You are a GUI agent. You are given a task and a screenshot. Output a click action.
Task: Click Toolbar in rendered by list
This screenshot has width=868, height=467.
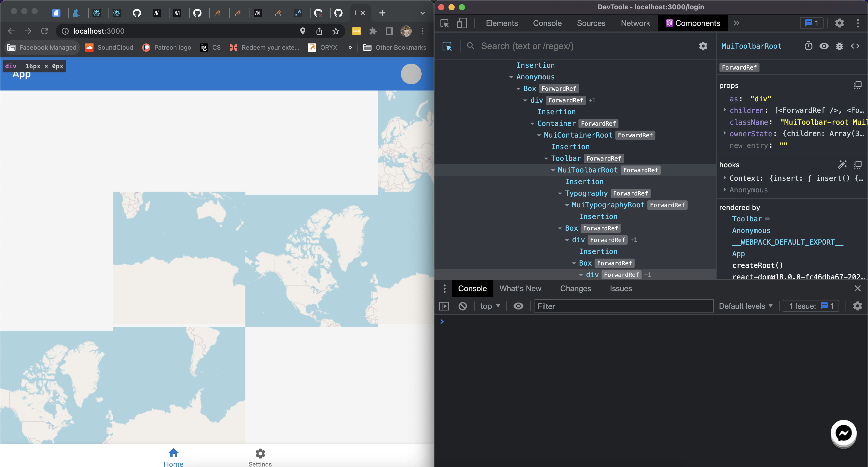click(x=747, y=219)
